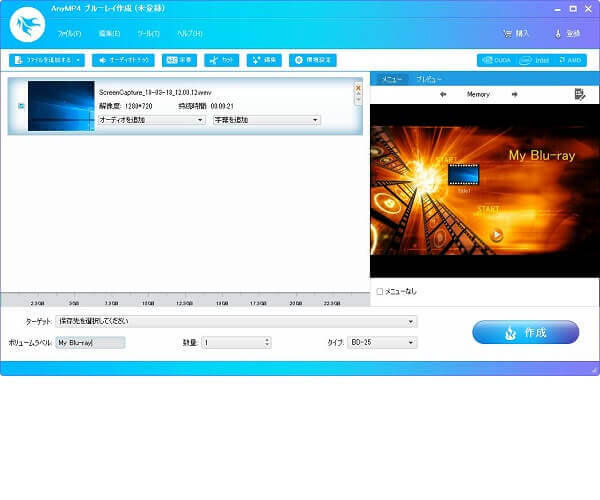Click the quantity value field showing 1

point(233,342)
